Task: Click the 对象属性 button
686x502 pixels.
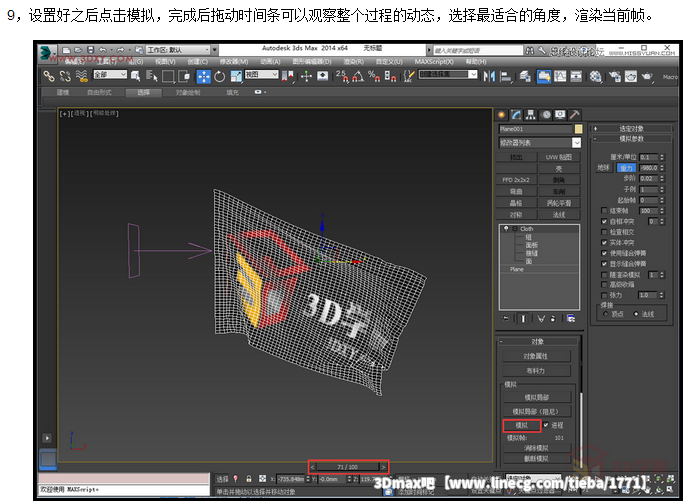Action: [x=536, y=356]
